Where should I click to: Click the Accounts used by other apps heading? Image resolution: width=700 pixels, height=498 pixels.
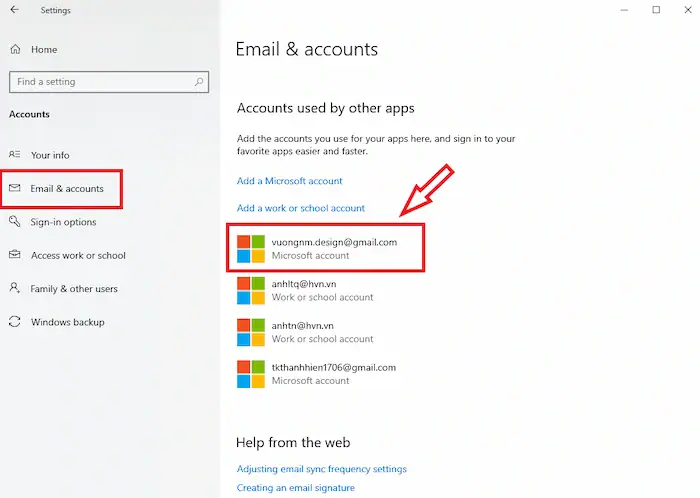coord(325,108)
